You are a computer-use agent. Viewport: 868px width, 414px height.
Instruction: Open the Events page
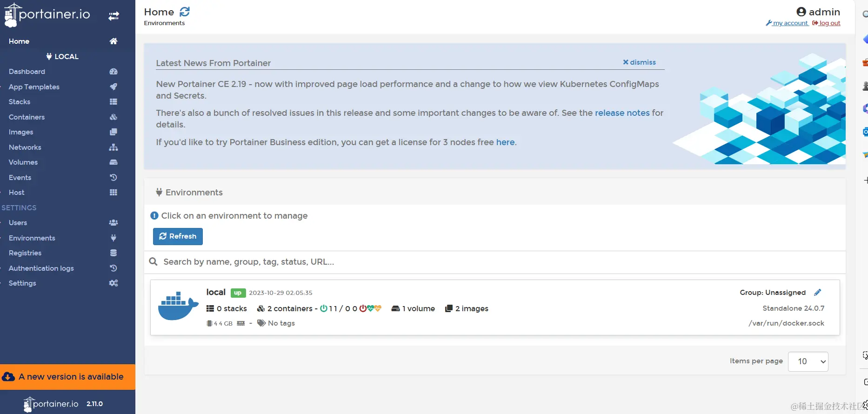(x=20, y=178)
